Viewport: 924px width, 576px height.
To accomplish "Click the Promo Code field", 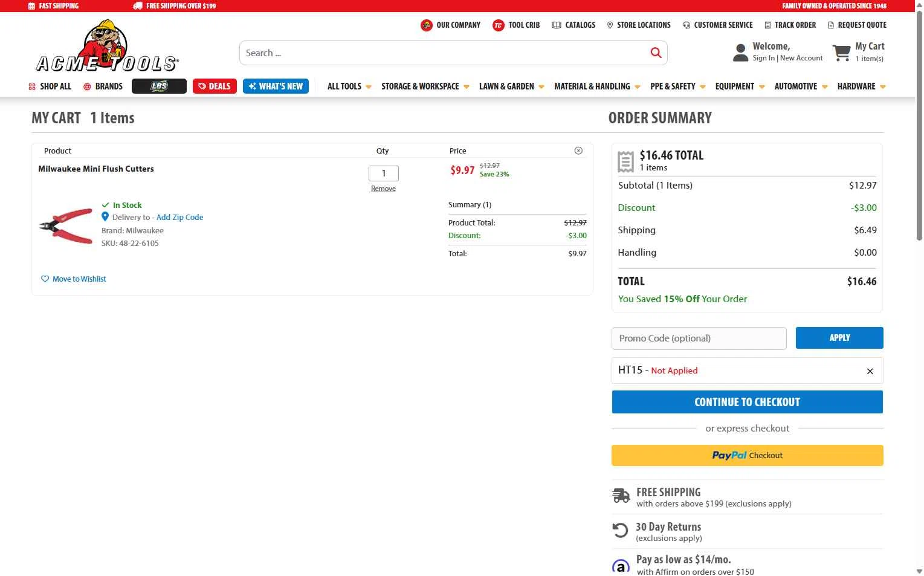I will click(x=699, y=338).
